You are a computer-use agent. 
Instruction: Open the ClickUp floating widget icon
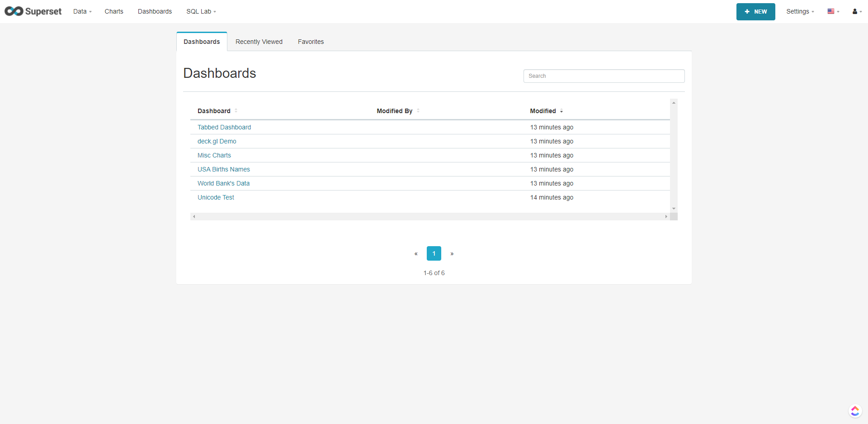pyautogui.click(x=855, y=411)
